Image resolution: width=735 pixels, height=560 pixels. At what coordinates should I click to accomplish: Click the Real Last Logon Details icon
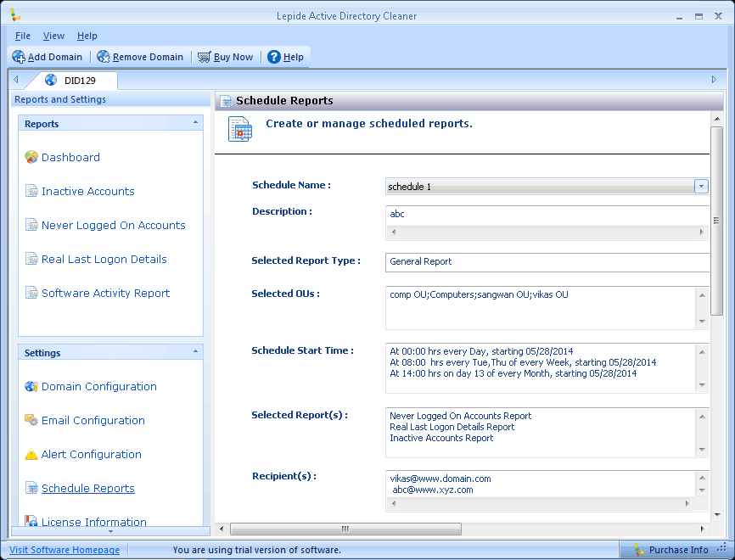[x=31, y=259]
